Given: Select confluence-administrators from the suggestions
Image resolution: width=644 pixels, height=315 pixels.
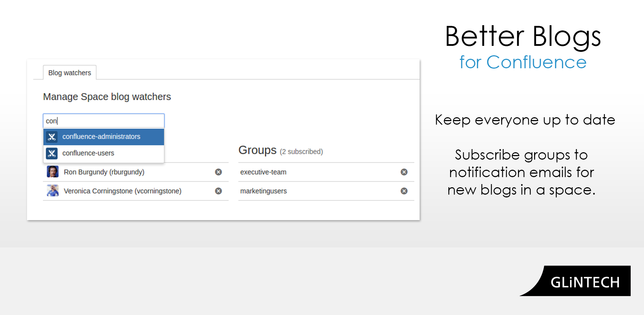Looking at the screenshot, I should coord(101,137).
